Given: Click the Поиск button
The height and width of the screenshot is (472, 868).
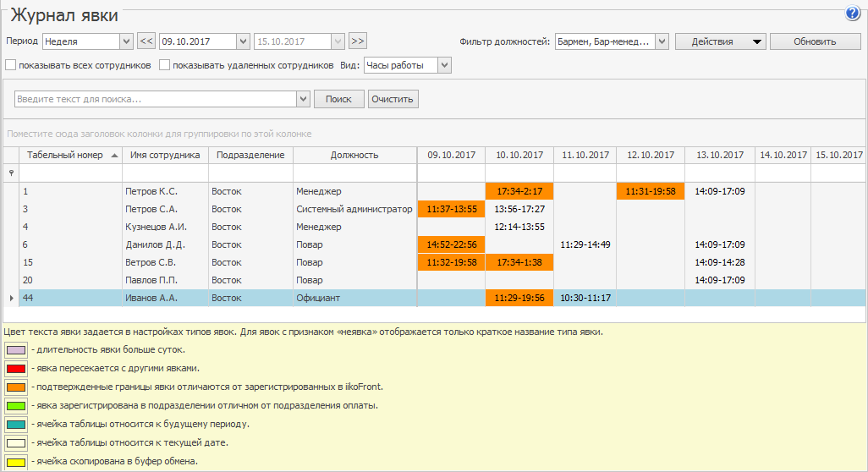Looking at the screenshot, I should coord(338,99).
